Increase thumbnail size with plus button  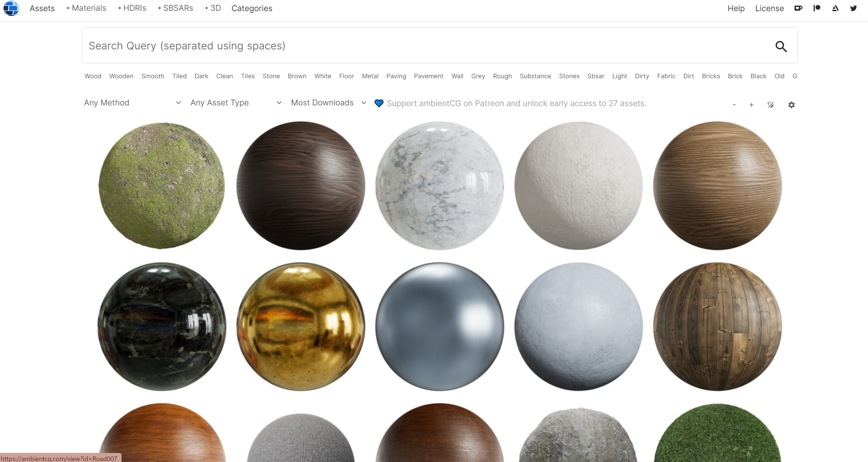click(x=751, y=105)
